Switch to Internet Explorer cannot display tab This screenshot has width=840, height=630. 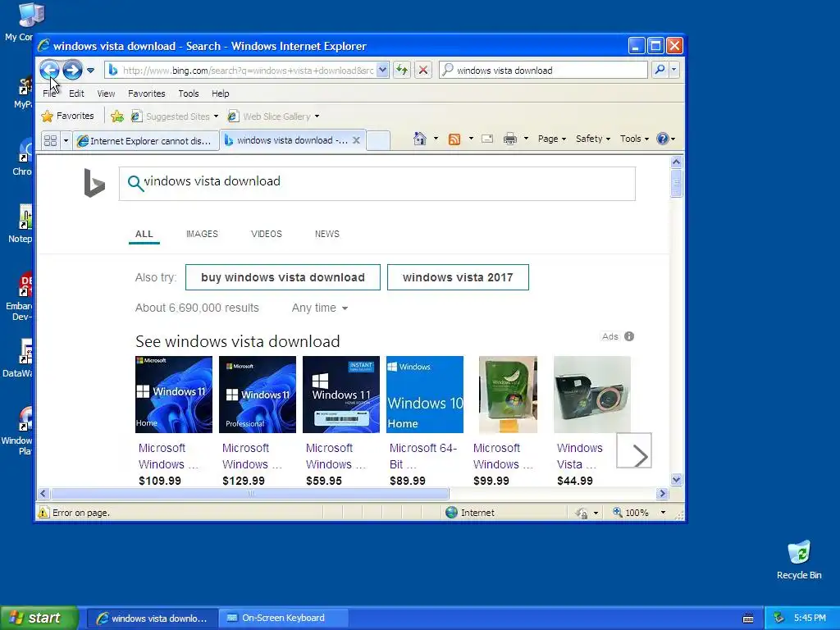tap(146, 140)
